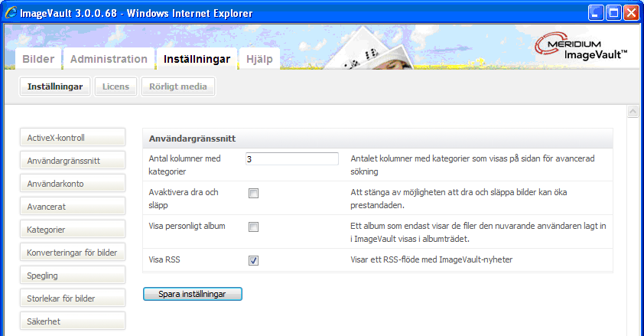Uncheck the Visa RSS checkbox

[253, 260]
